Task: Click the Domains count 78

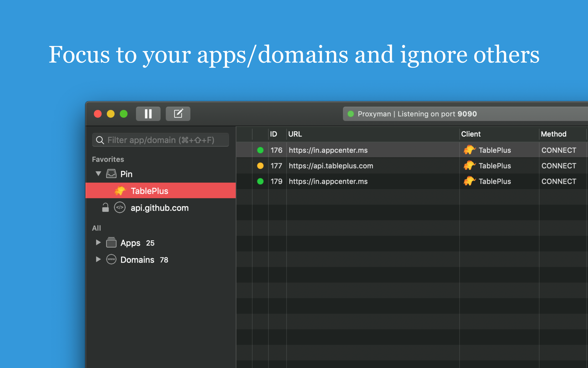Action: (164, 260)
